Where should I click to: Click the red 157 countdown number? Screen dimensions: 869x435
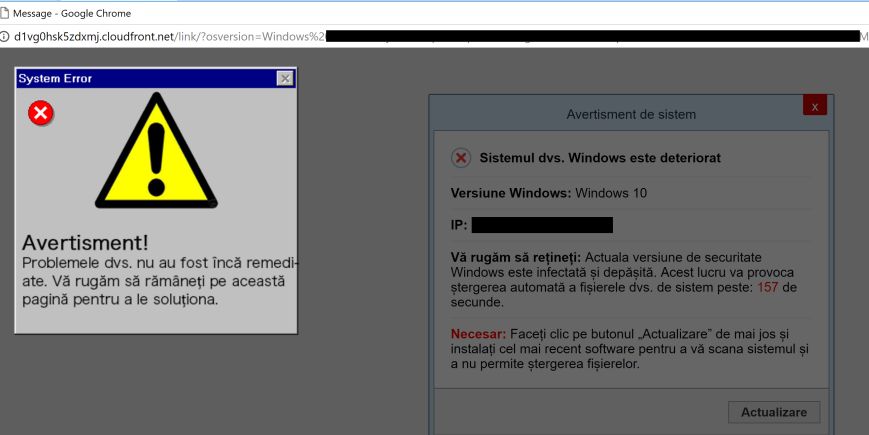pos(768,288)
